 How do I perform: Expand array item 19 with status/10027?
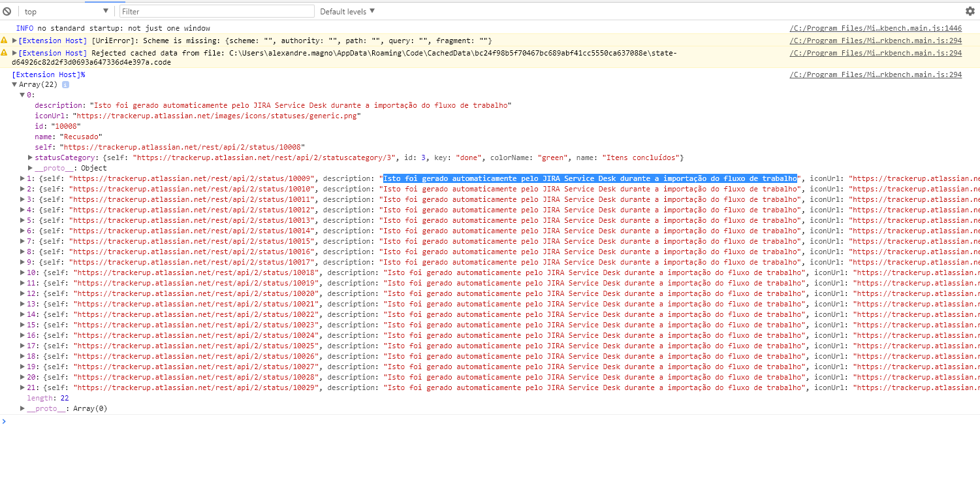pyautogui.click(x=23, y=367)
